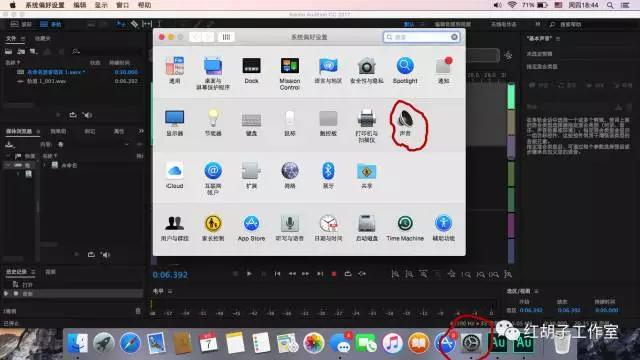
Task: Click the System Preferences Dock icon
Action: pos(471,343)
